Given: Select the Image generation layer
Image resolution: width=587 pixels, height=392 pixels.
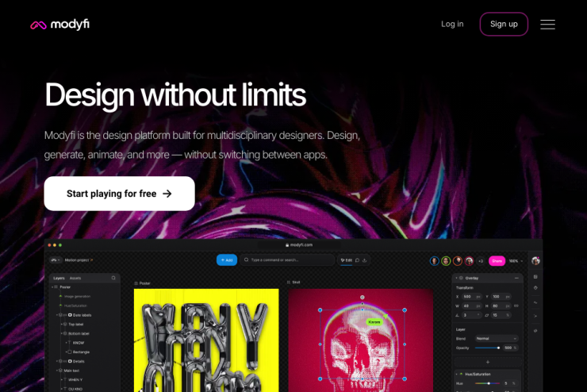Looking at the screenshot, I should (77, 296).
